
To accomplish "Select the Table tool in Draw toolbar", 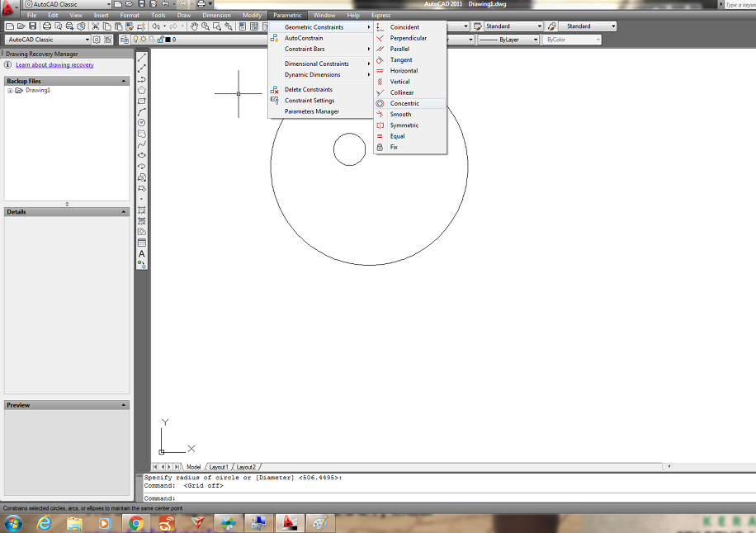I will point(142,243).
